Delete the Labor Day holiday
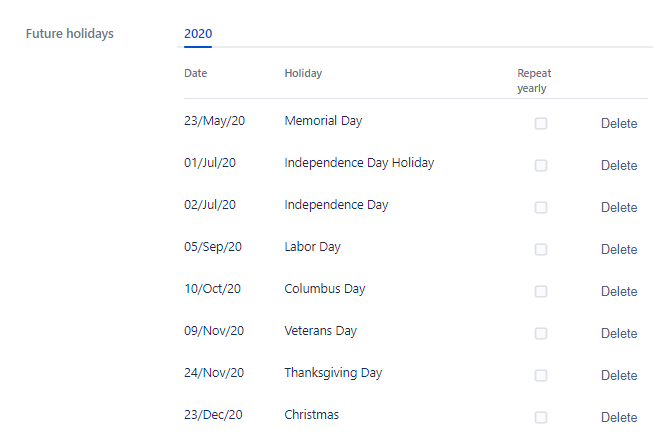653x445 pixels. tap(618, 250)
